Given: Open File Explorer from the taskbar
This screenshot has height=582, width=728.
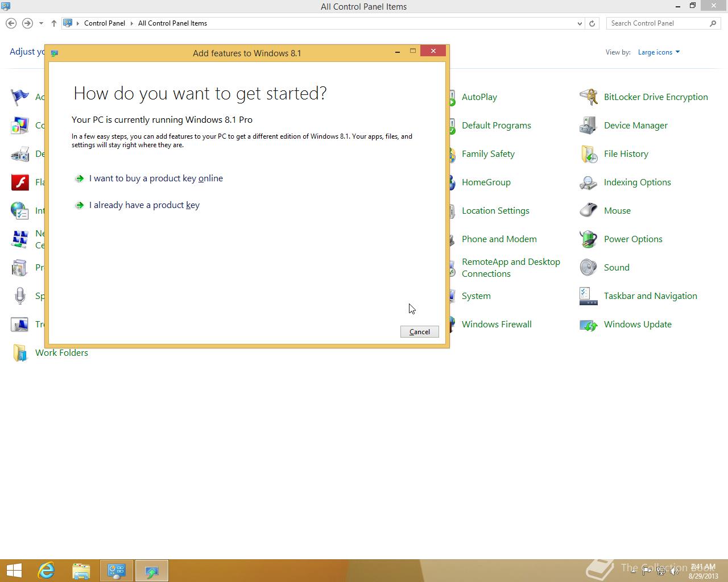Looking at the screenshot, I should coord(81,571).
